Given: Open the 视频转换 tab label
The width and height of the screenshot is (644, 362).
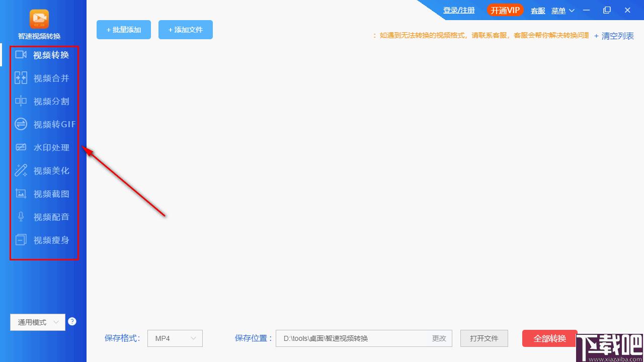Looking at the screenshot, I should point(51,55).
